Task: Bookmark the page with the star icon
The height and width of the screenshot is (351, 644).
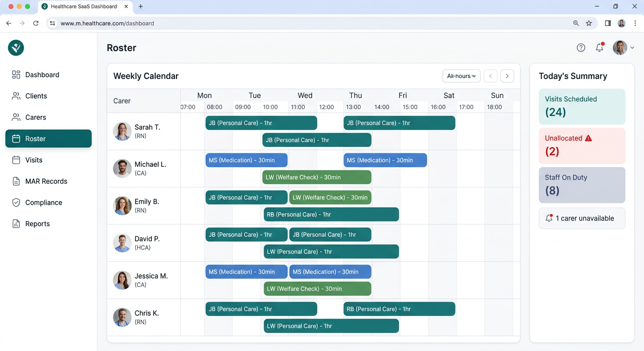Action: point(589,23)
